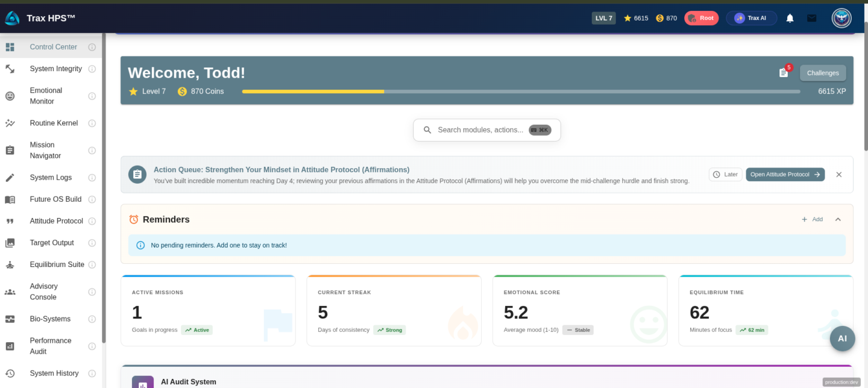Click the clipboard icon with badge 5

pos(784,73)
